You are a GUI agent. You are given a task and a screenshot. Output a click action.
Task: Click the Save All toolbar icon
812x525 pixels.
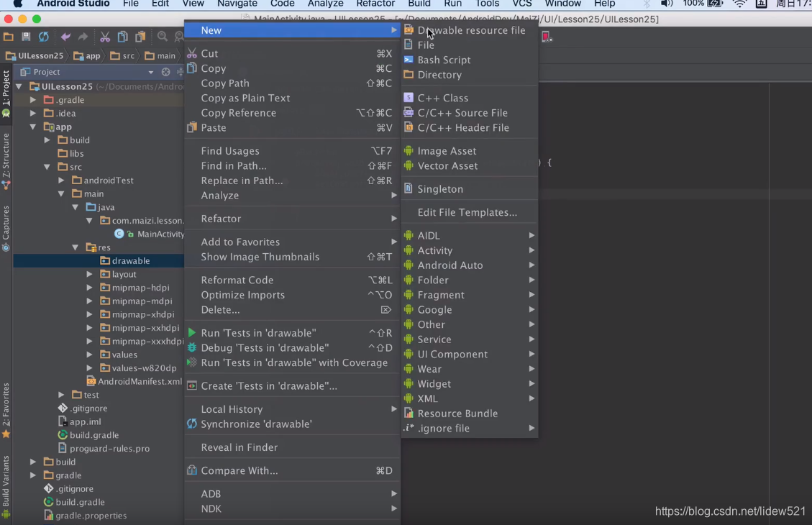click(26, 37)
